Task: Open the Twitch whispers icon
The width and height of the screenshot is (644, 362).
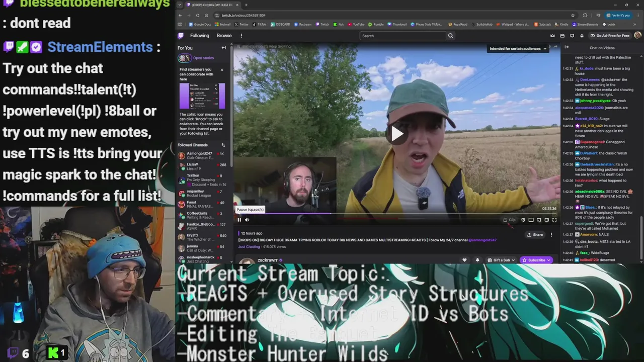Action: [572, 36]
